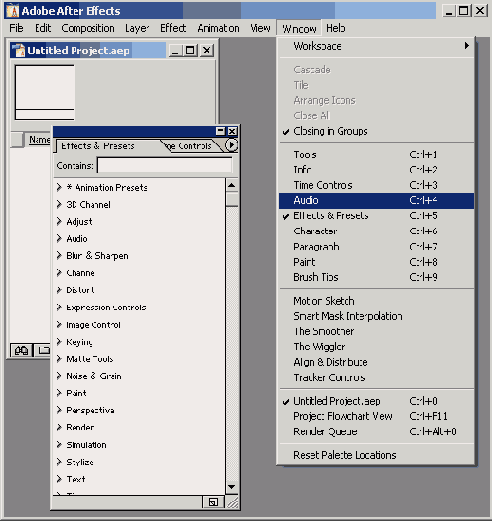The height and width of the screenshot is (521, 492).
Task: Choose Paint from the Window menu
Action: (x=377, y=262)
